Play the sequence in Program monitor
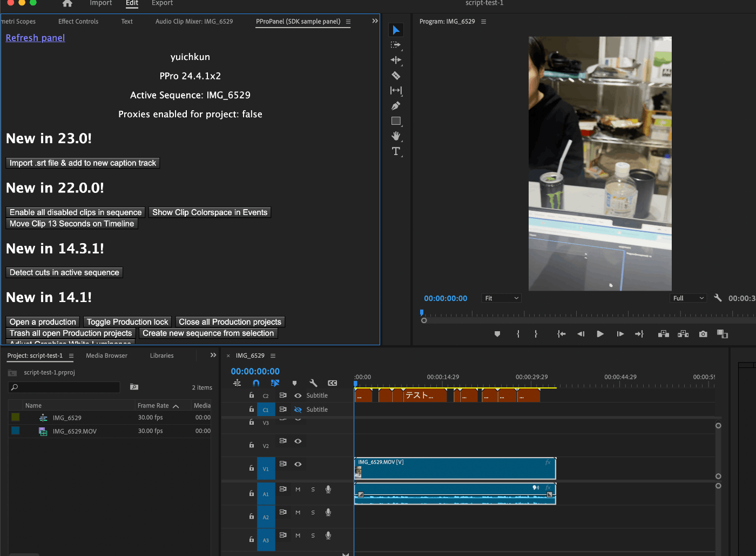 pyautogui.click(x=600, y=334)
